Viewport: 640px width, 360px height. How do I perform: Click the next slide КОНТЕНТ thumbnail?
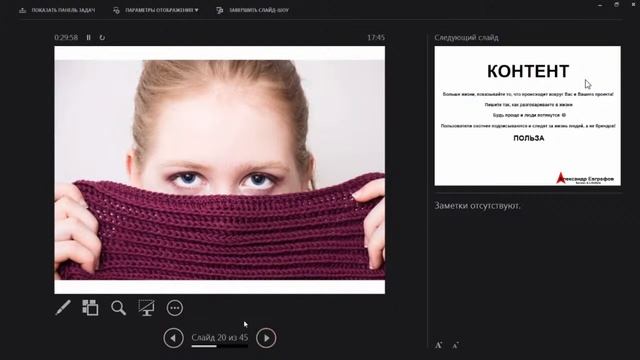[x=527, y=116]
